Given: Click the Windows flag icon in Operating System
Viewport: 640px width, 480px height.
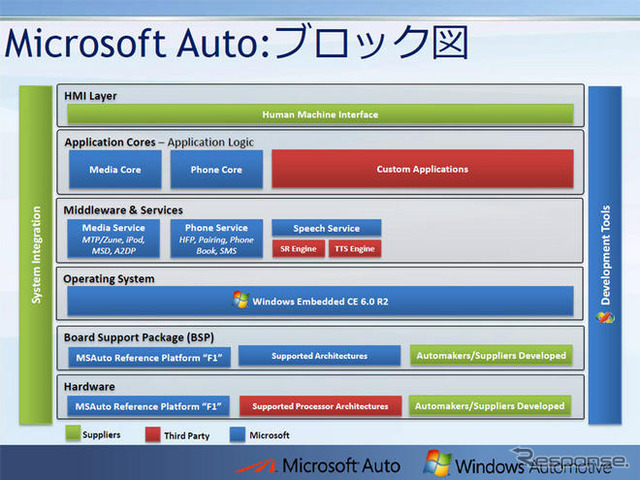Looking at the screenshot, I should [x=240, y=300].
